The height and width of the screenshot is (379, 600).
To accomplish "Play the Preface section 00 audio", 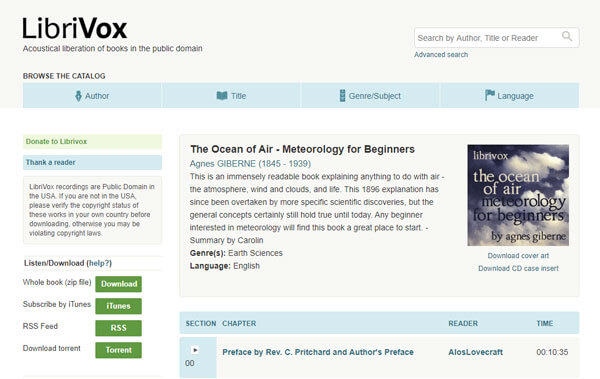I will [195, 350].
